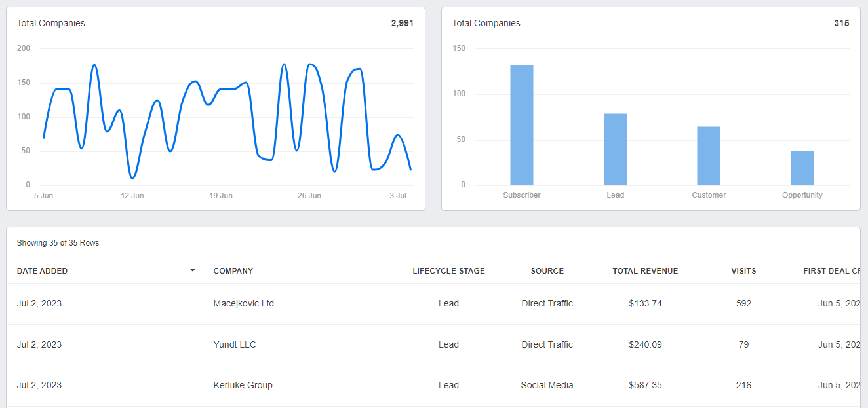The height and width of the screenshot is (408, 868).
Task: Click the Lead bar in the bar chart
Action: 615,149
